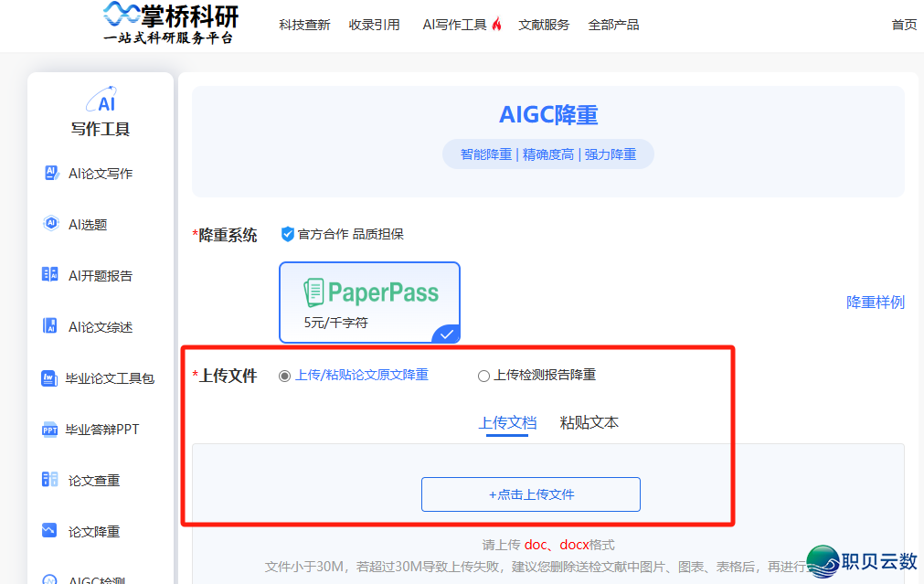Select 上传检测报告降重 radio option
924x584 pixels.
483,376
